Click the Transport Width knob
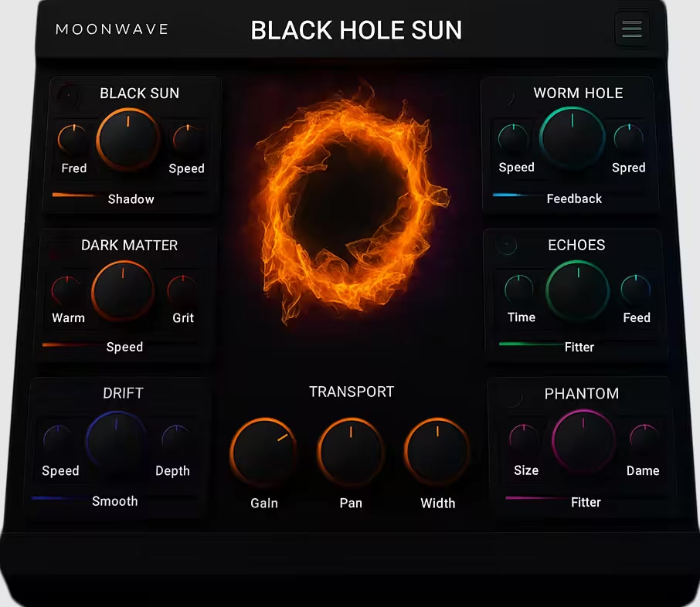The image size is (700, 607). pos(437,452)
